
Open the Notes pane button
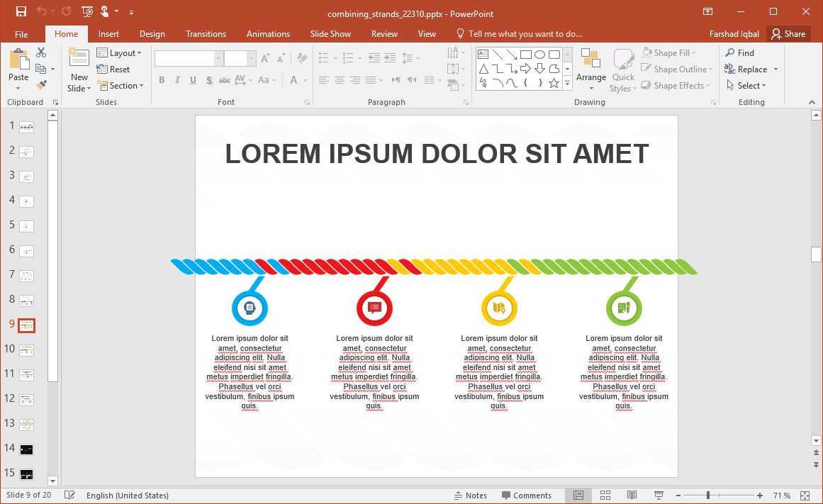point(470,495)
